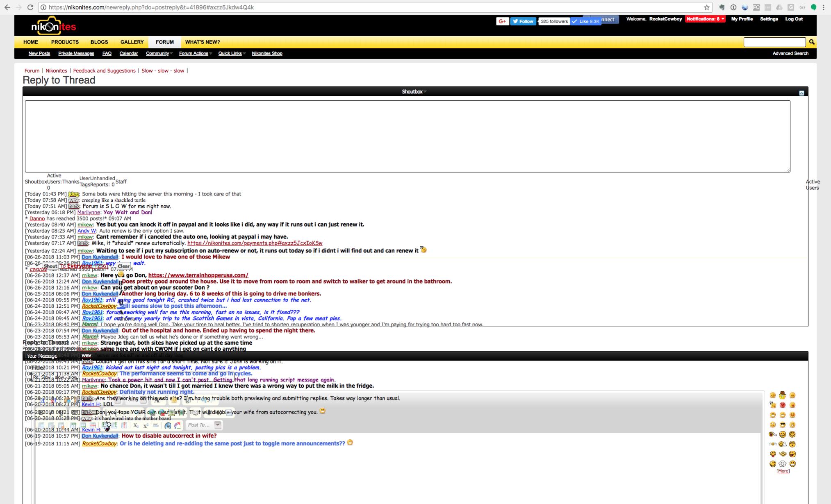Click the Twitter Follow button
This screenshot has height=504, width=831.
(x=523, y=21)
